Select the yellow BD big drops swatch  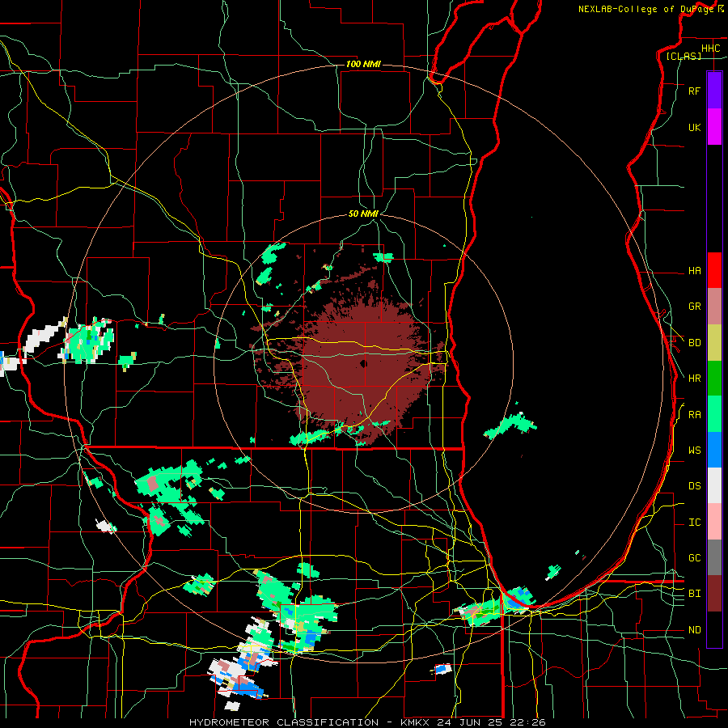(x=714, y=343)
